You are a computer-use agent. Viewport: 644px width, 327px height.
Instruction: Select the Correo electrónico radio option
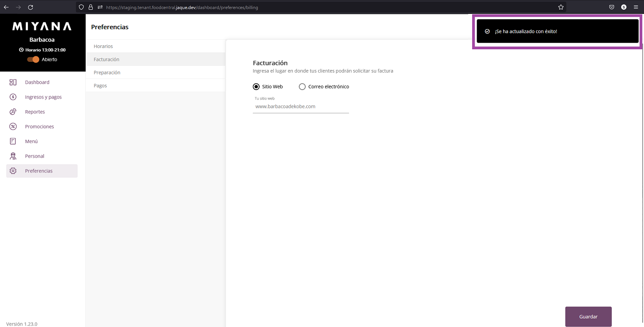click(302, 87)
